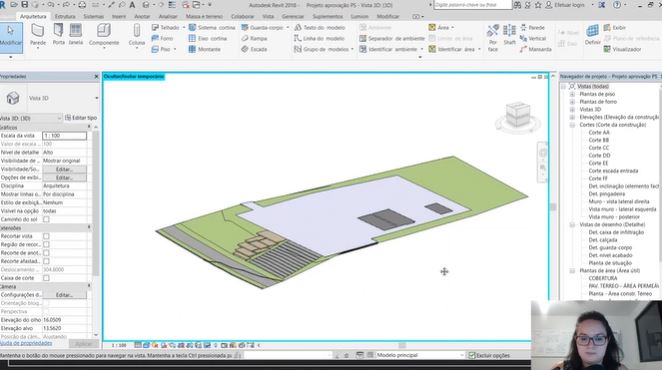This screenshot has width=662, height=370.
Task: Click the Sistema cortina tool
Action: pos(212,27)
